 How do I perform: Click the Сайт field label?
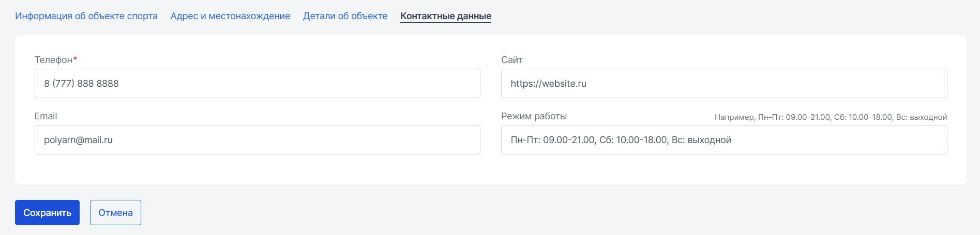[x=511, y=60]
